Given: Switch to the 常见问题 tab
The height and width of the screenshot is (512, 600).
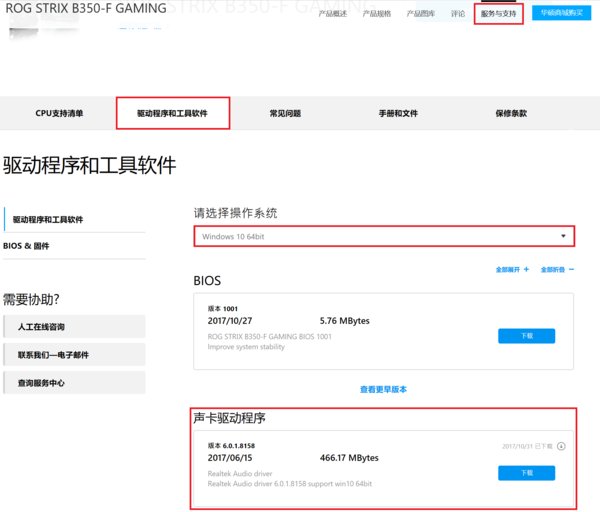Looking at the screenshot, I should (x=285, y=113).
